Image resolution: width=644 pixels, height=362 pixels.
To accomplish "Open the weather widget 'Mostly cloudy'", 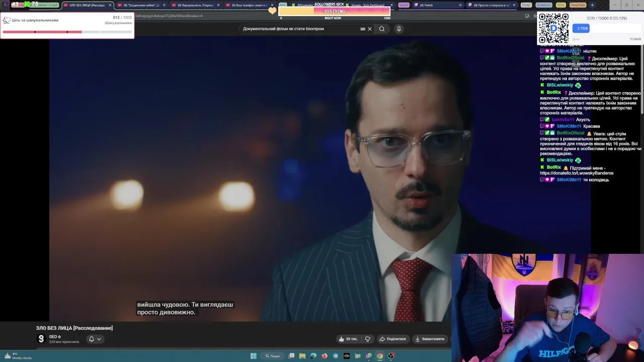I will (19, 356).
